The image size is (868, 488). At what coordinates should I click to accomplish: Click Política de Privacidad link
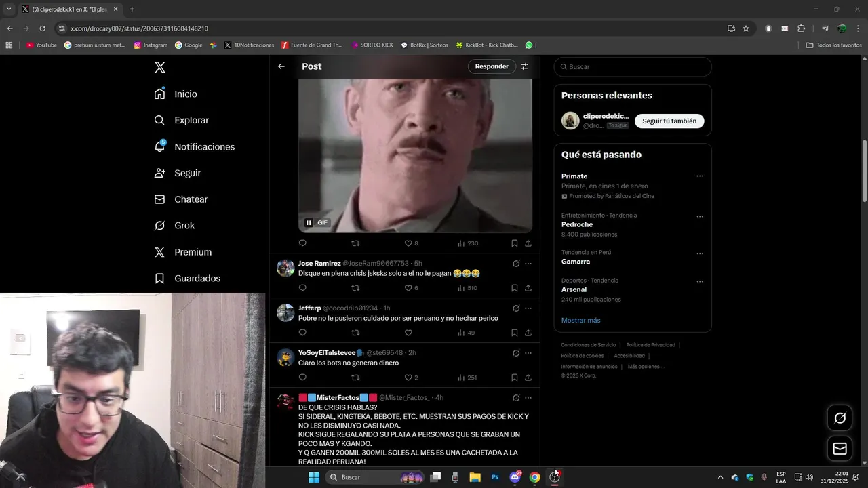coord(650,345)
